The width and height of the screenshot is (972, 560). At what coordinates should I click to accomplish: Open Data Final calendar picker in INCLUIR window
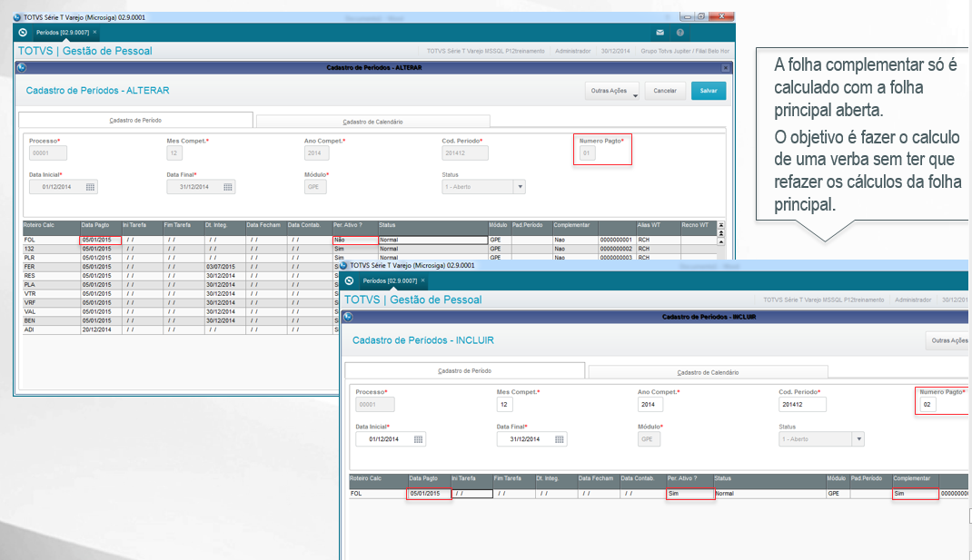point(560,439)
